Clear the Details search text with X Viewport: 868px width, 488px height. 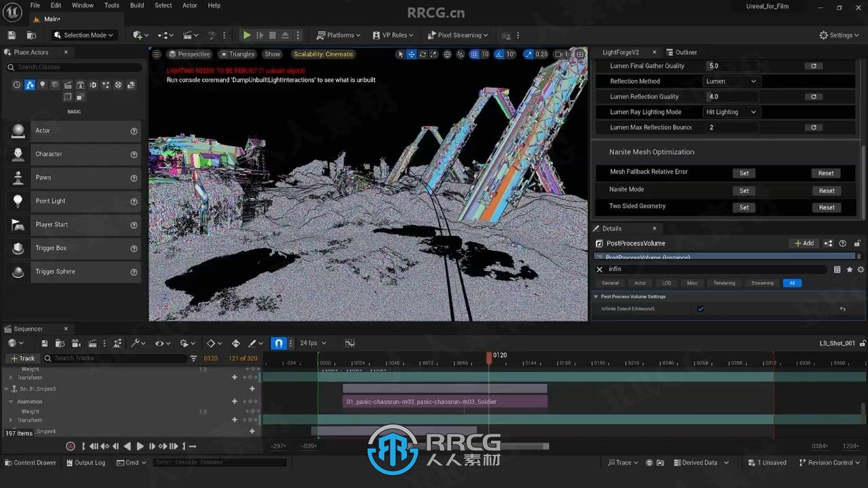coord(599,270)
